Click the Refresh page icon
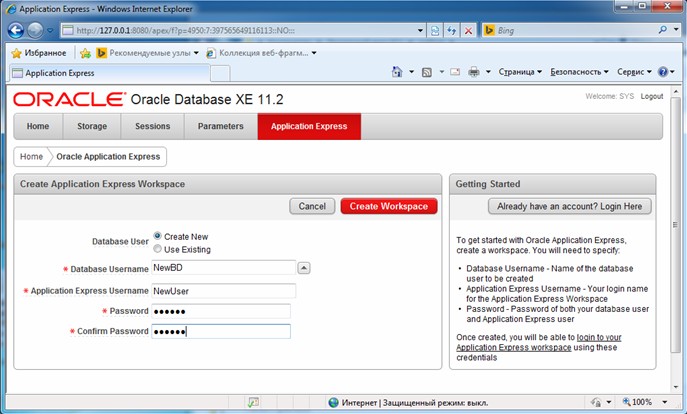 [x=449, y=31]
